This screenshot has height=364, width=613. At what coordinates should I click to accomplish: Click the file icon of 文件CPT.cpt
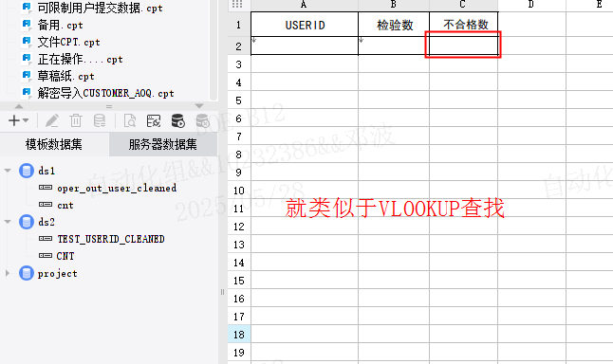point(27,41)
